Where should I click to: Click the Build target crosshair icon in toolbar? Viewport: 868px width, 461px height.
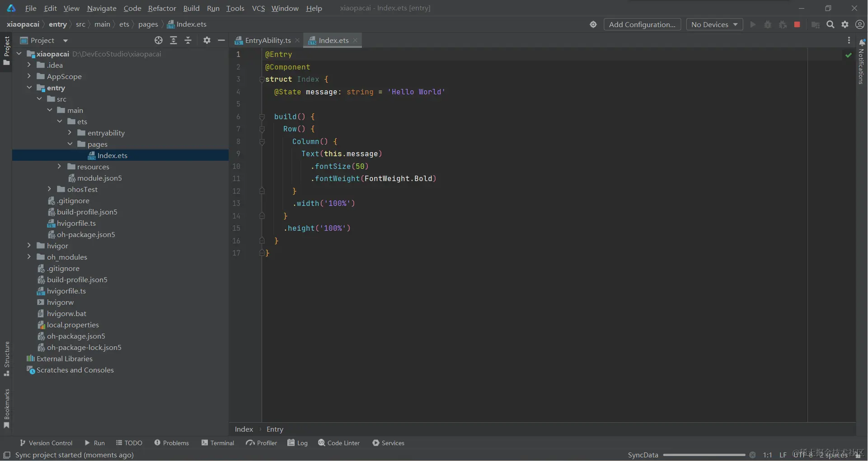[x=593, y=24]
